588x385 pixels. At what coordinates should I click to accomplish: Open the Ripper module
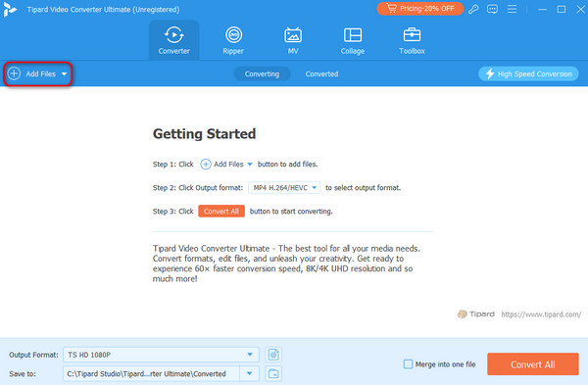[233, 40]
